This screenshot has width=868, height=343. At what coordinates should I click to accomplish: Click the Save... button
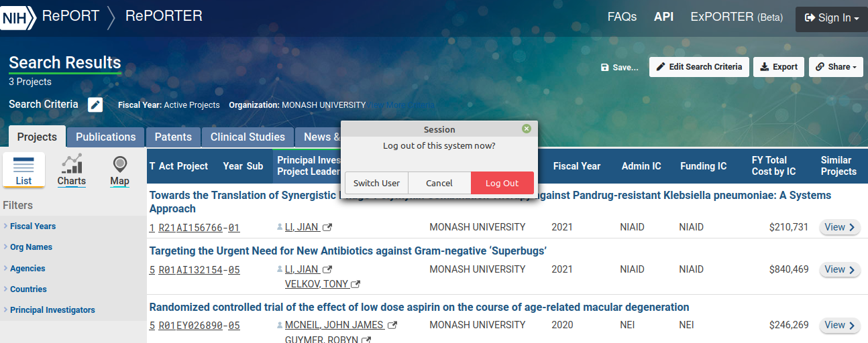[620, 67]
